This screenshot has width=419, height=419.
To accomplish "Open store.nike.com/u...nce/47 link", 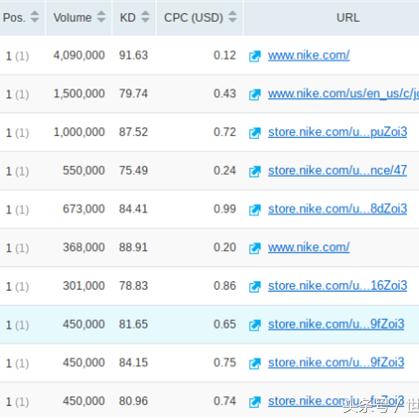I will [x=337, y=171].
